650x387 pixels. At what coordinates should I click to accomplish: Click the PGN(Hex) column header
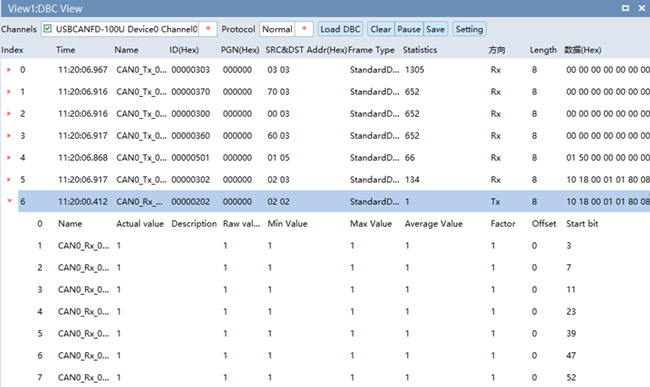pos(240,50)
